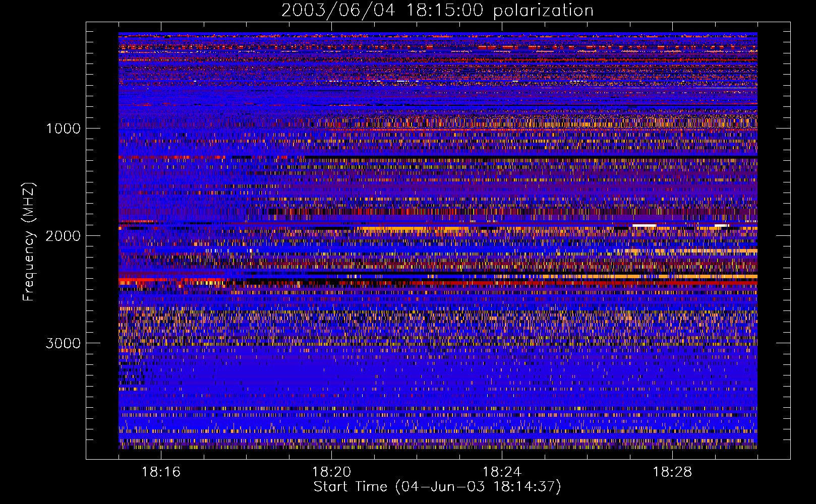Select the 3000 frequency tick label
This screenshot has height=504, width=816.
click(x=63, y=343)
